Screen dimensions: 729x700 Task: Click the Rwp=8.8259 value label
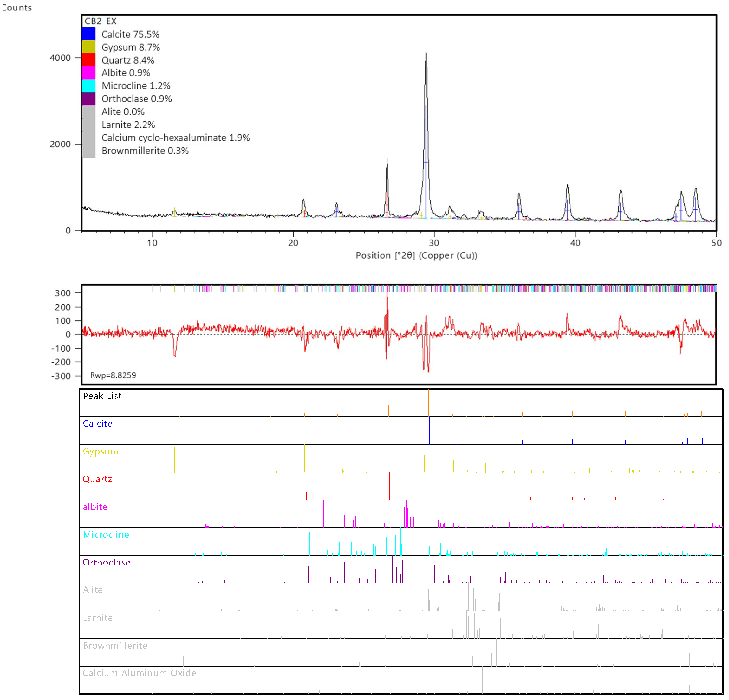coord(113,375)
